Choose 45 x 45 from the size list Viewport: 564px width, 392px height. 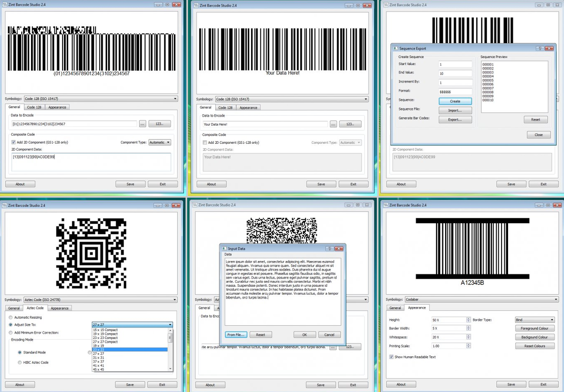[x=130, y=369]
